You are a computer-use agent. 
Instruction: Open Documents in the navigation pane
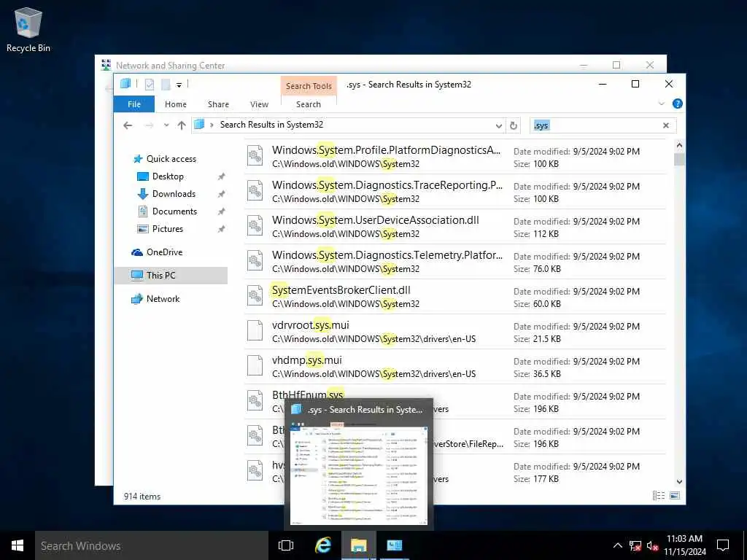174,211
